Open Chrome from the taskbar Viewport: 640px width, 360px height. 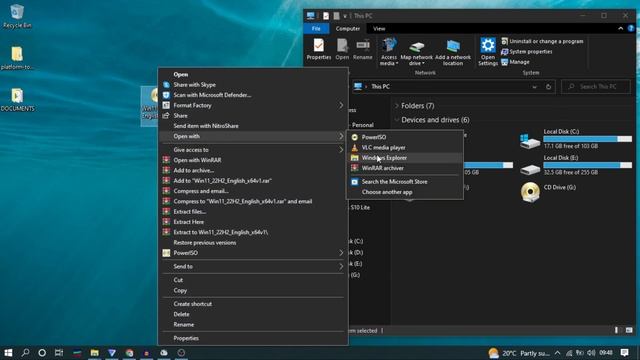[129, 353]
